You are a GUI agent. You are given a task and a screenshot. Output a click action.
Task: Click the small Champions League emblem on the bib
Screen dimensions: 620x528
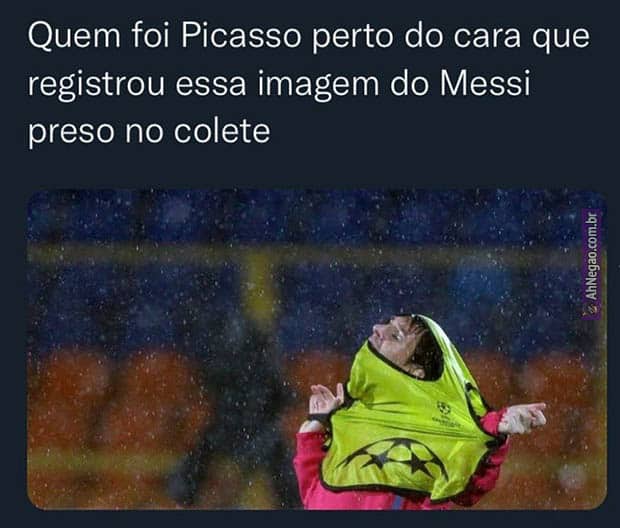click(x=444, y=408)
